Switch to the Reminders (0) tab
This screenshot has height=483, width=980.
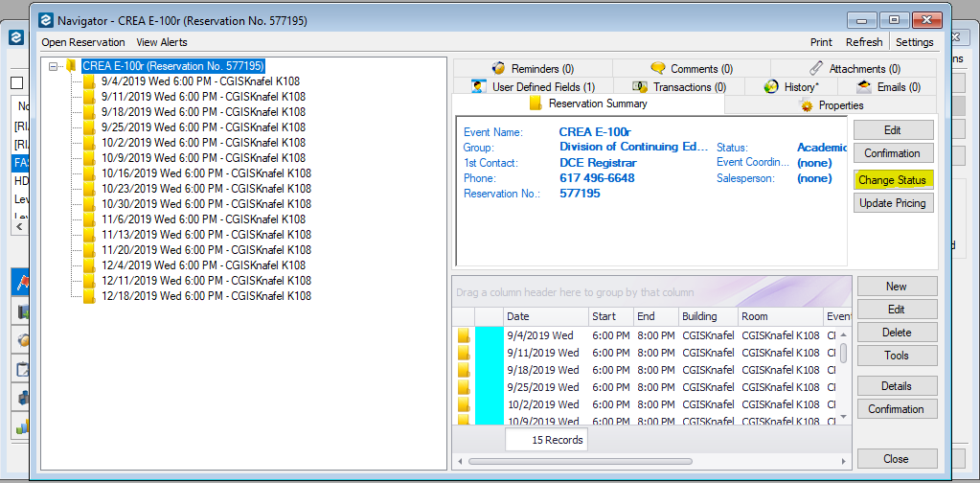[x=533, y=69]
